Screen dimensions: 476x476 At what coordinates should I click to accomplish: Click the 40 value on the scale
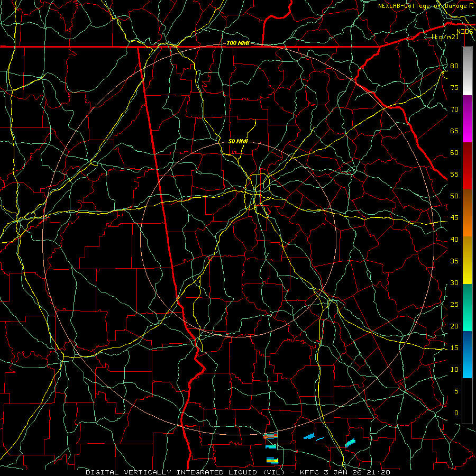[454, 240]
